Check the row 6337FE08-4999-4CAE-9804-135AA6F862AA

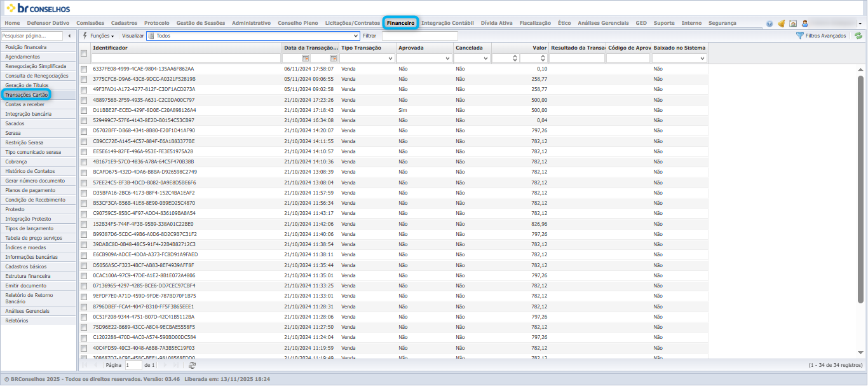click(x=84, y=69)
